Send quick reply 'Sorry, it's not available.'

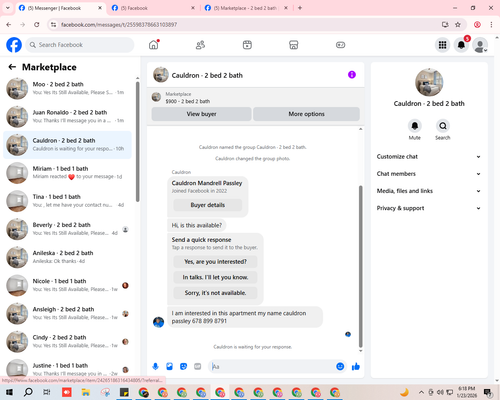[x=215, y=293]
